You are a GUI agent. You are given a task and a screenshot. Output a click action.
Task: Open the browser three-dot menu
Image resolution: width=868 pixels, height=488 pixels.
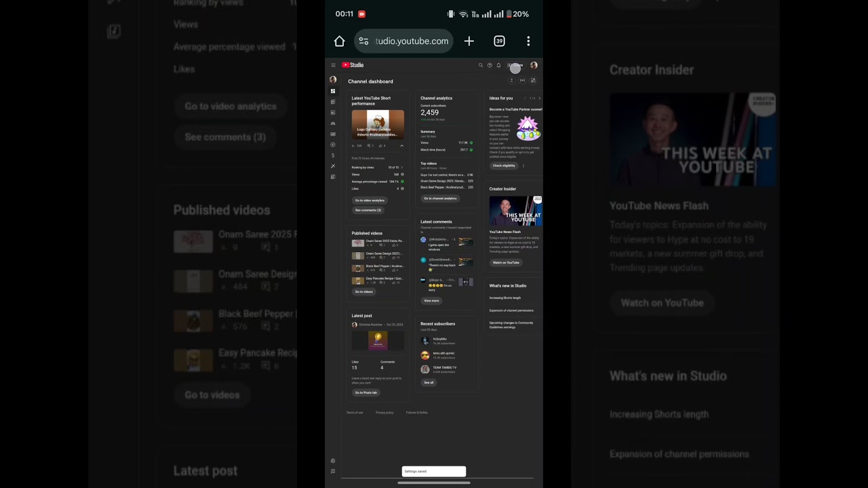pos(528,41)
